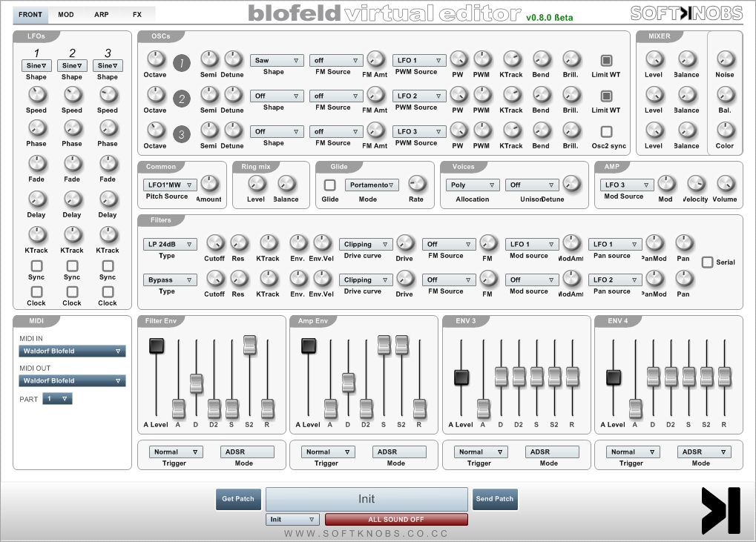
Task: Click the LFO 2 Phase knob
Action: coord(72,128)
